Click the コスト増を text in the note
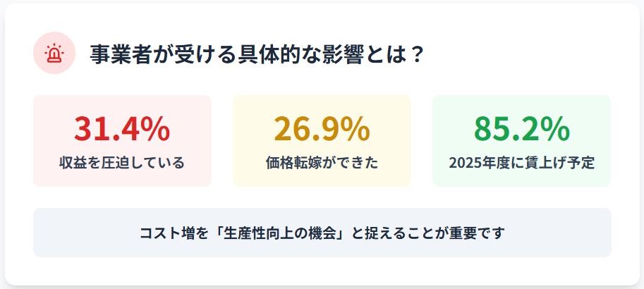The image size is (644, 289). (174, 233)
